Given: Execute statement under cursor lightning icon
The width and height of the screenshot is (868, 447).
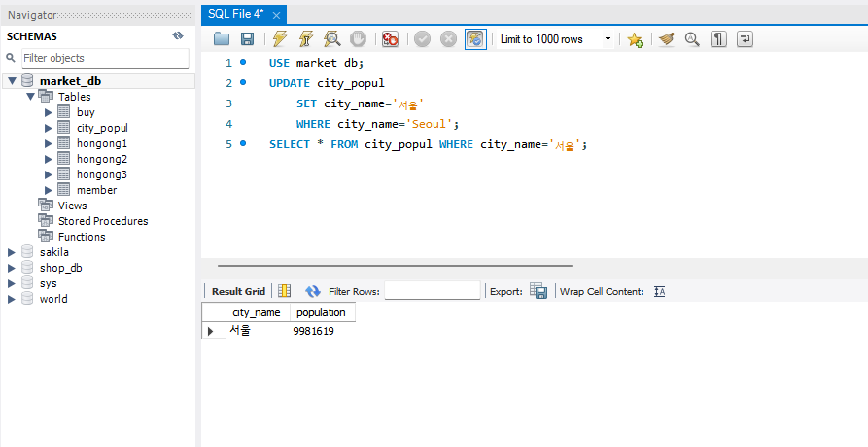Looking at the screenshot, I should [306, 39].
